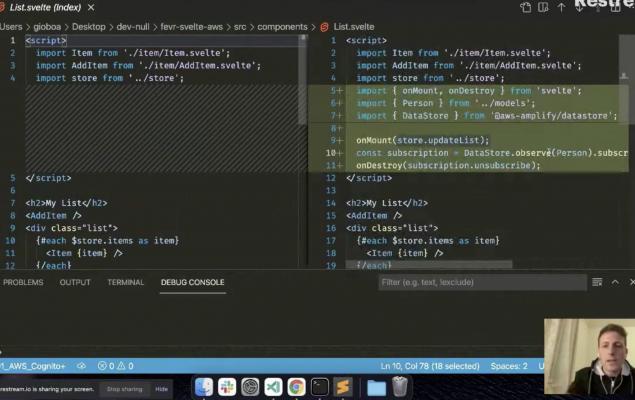The width and height of the screenshot is (635, 400).
Task: Open the round gray dock app
Action: tap(250, 387)
